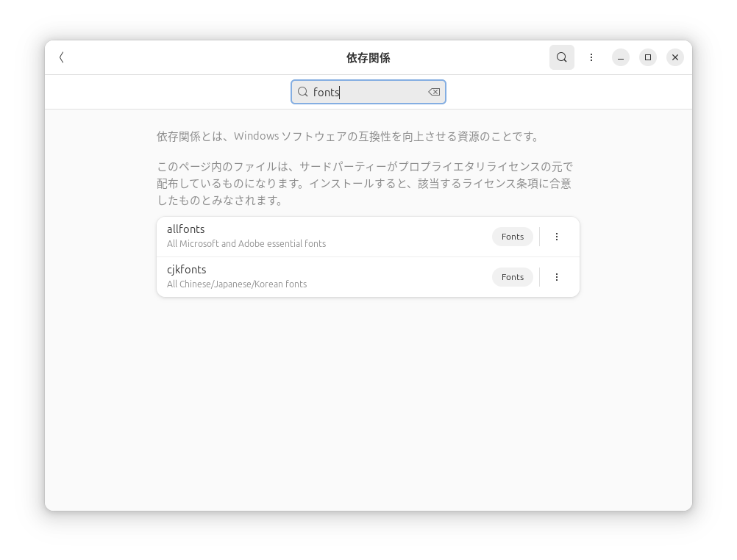This screenshot has height=560, width=737.
Task: Focus the search field containing 'fonts'
Action: [x=368, y=92]
